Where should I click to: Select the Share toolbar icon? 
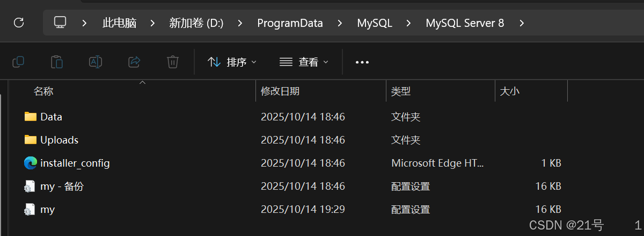pos(134,62)
